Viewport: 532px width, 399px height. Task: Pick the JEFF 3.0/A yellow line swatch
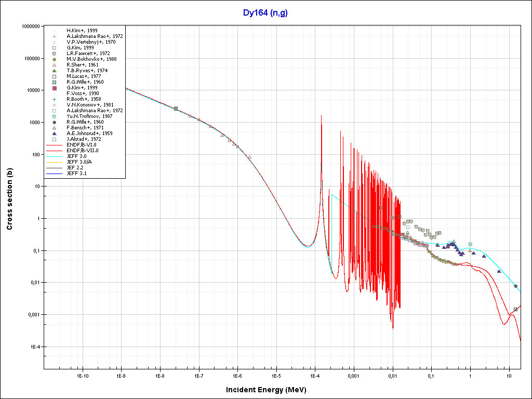(54, 162)
